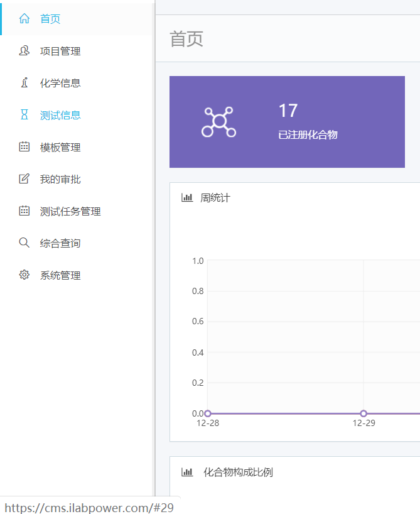Image resolution: width=420 pixels, height=514 pixels.
Task: Go to 测试任务管理 in sidebar
Action: click(77, 211)
